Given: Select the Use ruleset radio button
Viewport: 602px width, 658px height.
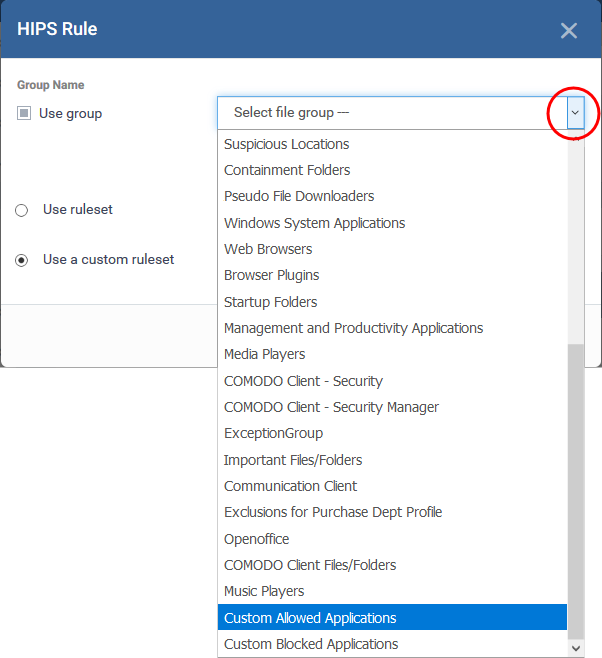Looking at the screenshot, I should click(21, 211).
